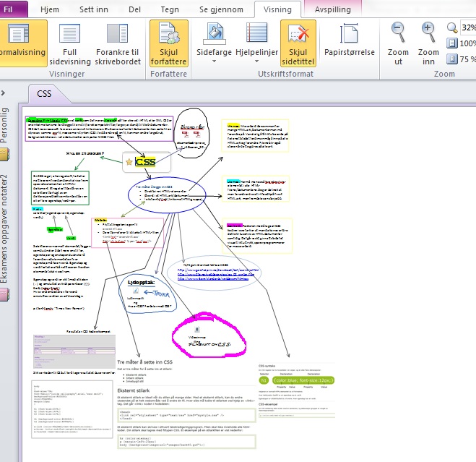
Task: Set zoom to 100% icon
Action: [453, 43]
